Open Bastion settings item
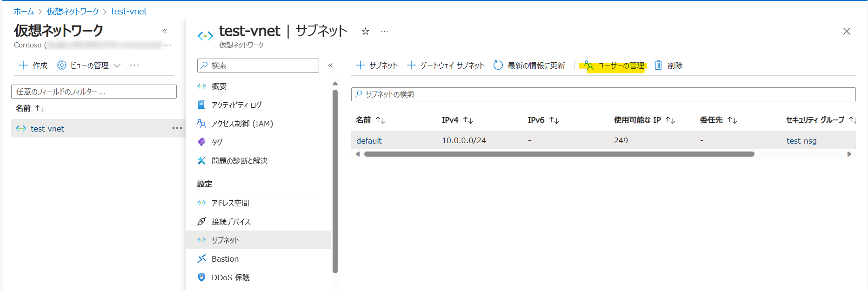The image size is (868, 290). [x=225, y=259]
